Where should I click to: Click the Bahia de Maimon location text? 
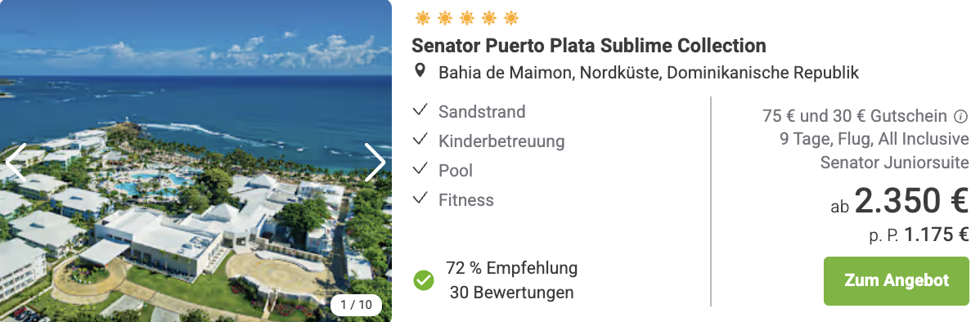649,73
